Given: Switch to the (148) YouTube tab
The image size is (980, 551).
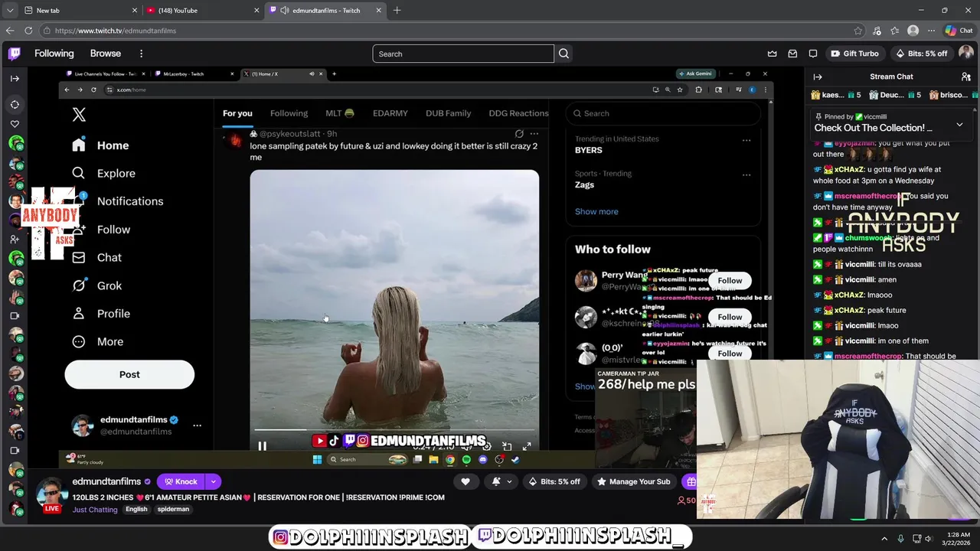Looking at the screenshot, I should 202,10.
